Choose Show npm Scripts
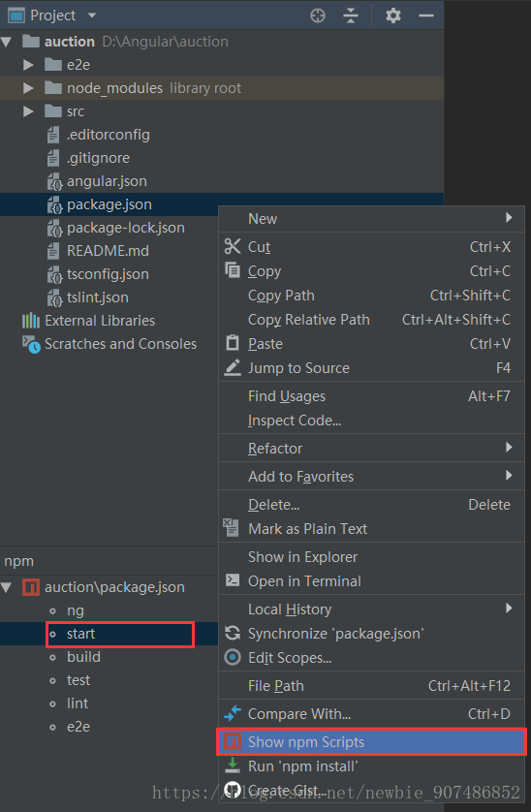The width and height of the screenshot is (531, 812). coord(371,742)
